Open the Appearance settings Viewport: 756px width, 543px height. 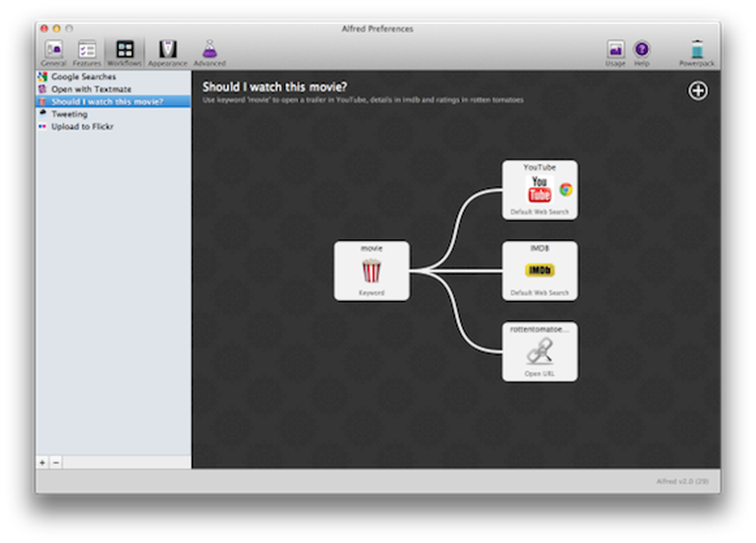[168, 51]
